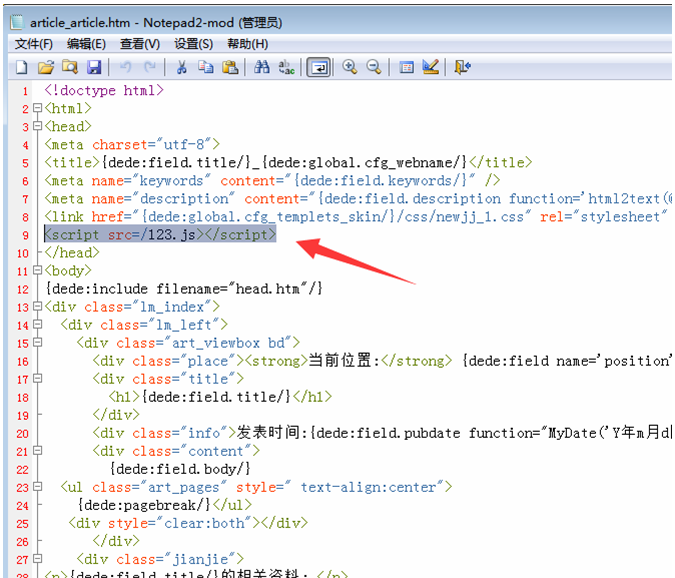The image size is (675, 578).
Task: Click line number 9 in margin
Action: click(x=25, y=235)
